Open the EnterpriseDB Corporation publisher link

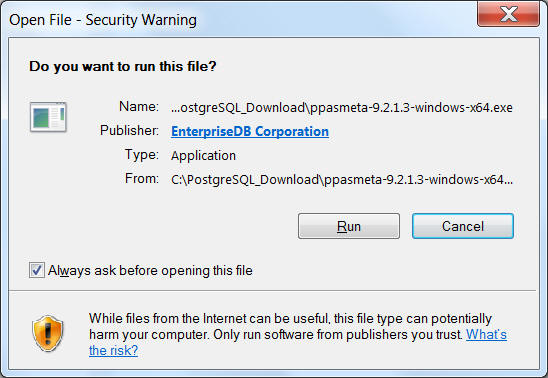(250, 131)
